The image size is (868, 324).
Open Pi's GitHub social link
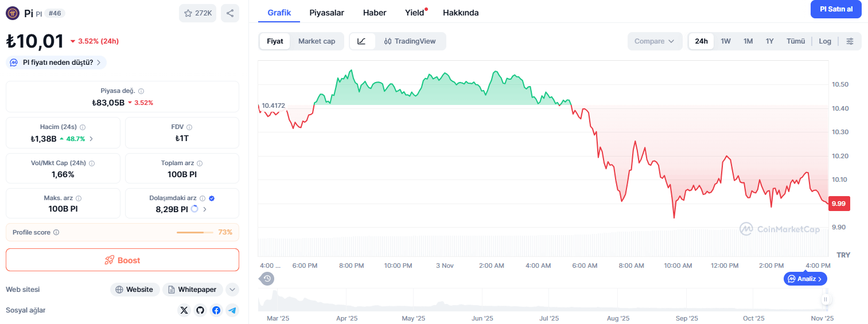[200, 310]
